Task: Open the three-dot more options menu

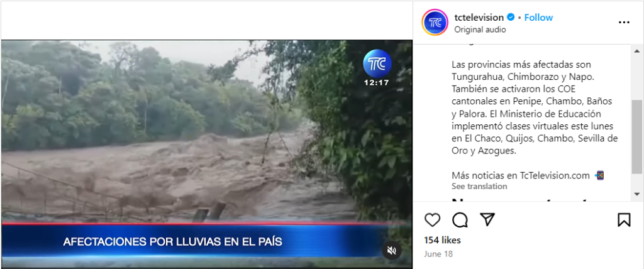Action: pos(624,23)
